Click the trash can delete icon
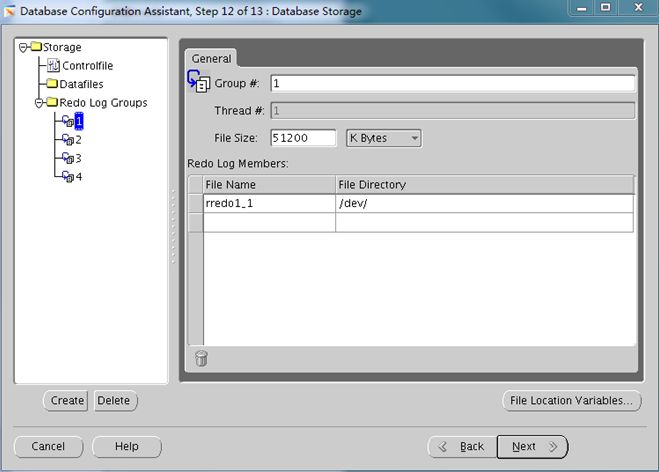Screen dimensions: 659x472 click(x=201, y=359)
